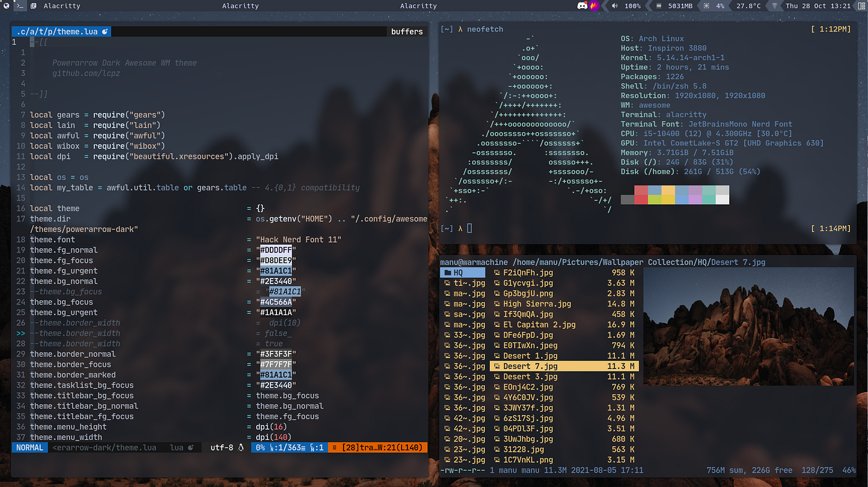Open the Wi-Fi network indicator
The image size is (868, 487).
774,6
